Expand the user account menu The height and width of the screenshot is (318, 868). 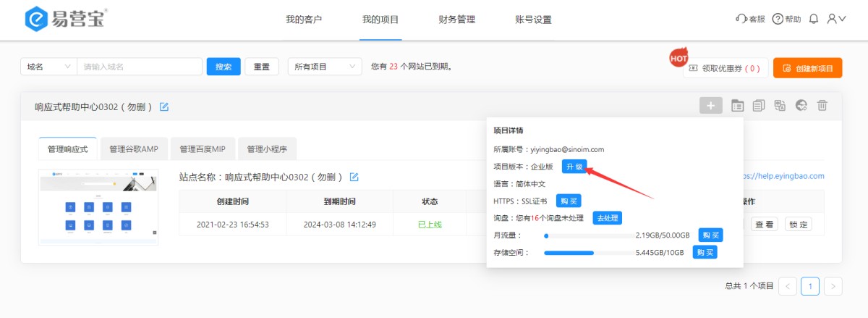pos(836,19)
